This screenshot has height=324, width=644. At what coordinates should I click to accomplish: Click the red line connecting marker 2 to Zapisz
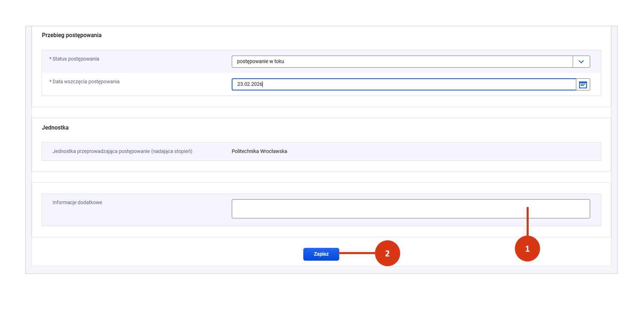coord(356,253)
